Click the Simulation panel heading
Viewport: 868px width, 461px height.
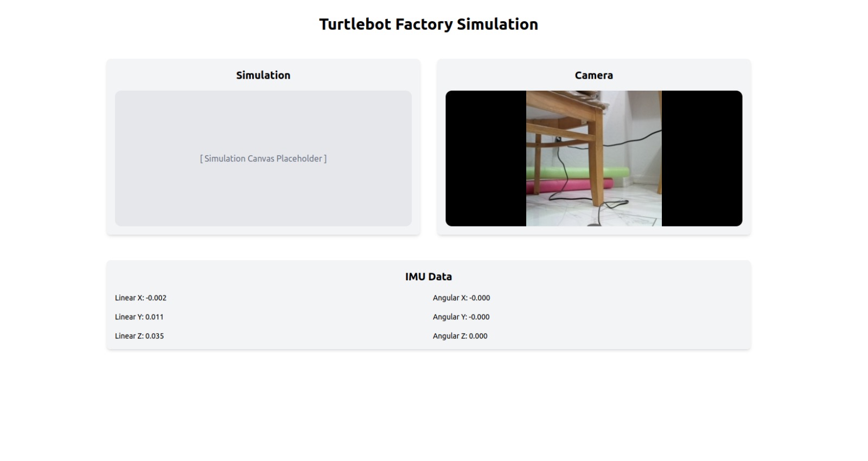pos(263,75)
